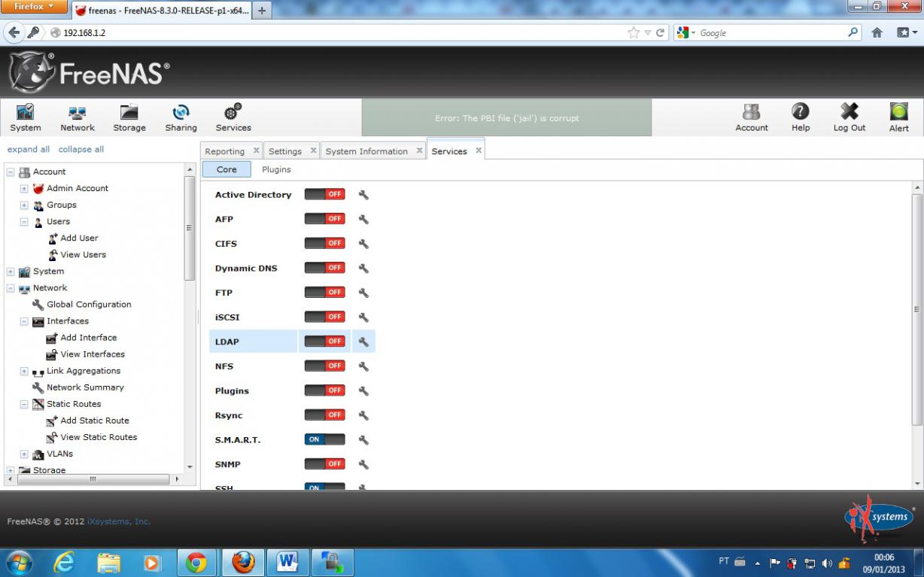Open Google Chrome from taskbar
The height and width of the screenshot is (577, 924).
196,563
